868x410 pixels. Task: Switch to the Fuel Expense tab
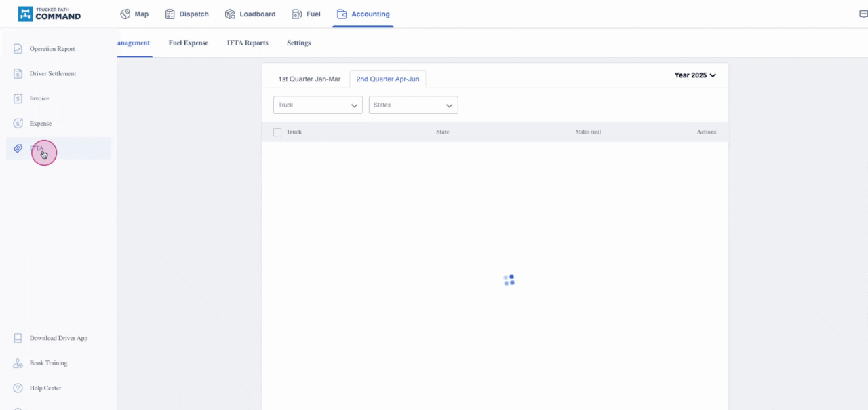click(189, 43)
